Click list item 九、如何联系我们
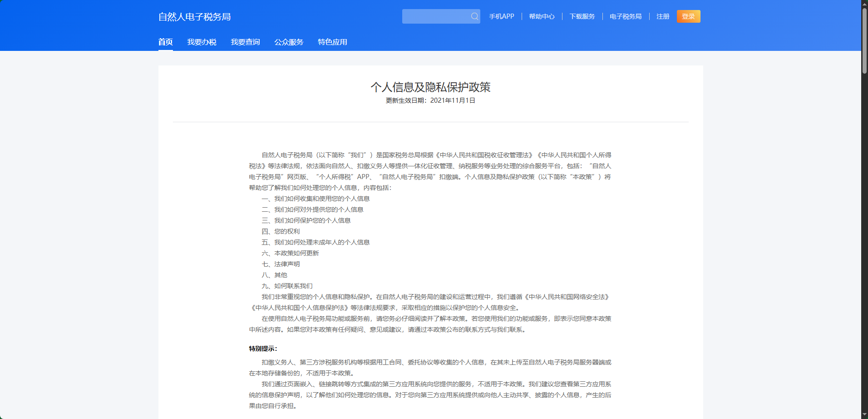This screenshot has width=868, height=419. click(x=288, y=286)
